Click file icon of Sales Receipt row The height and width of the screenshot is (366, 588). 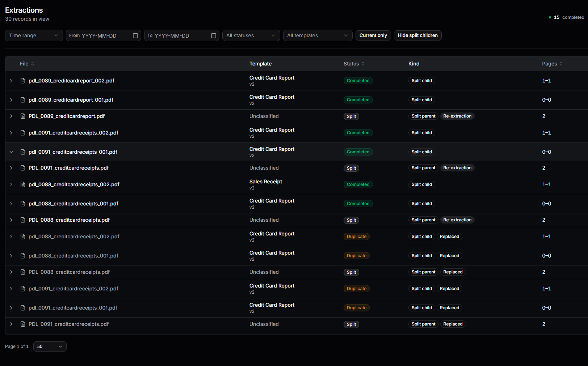23,184
